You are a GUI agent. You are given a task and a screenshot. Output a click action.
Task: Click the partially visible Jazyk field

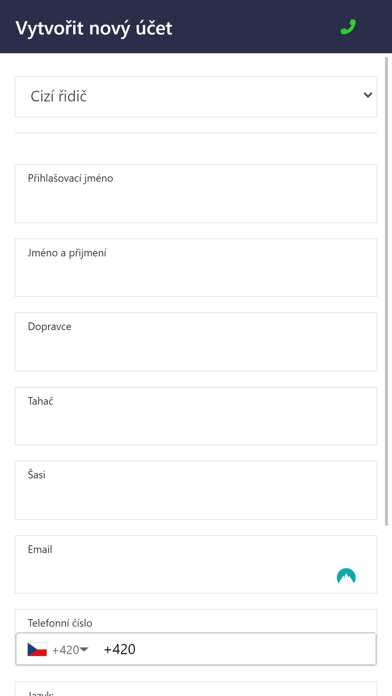point(196,689)
